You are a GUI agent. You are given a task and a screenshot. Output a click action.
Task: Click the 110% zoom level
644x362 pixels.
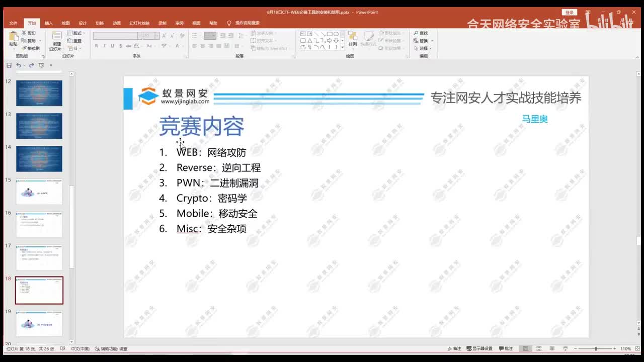click(x=625, y=348)
